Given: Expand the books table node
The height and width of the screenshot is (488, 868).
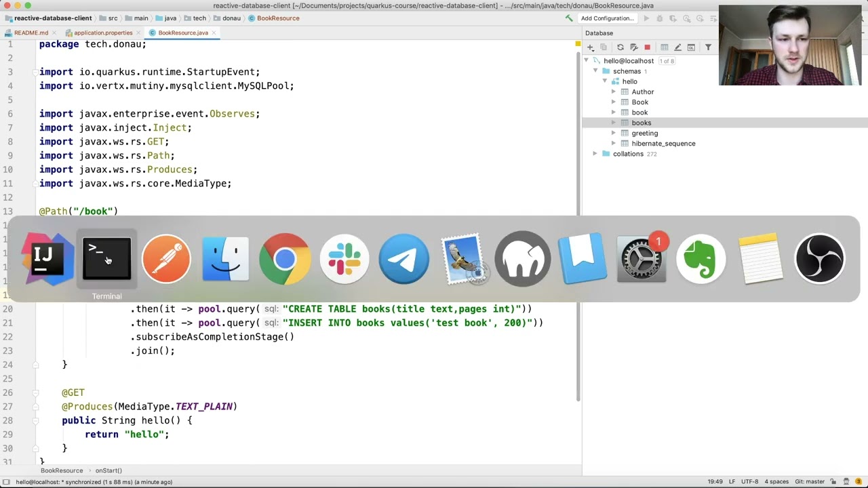Looking at the screenshot, I should [614, 123].
